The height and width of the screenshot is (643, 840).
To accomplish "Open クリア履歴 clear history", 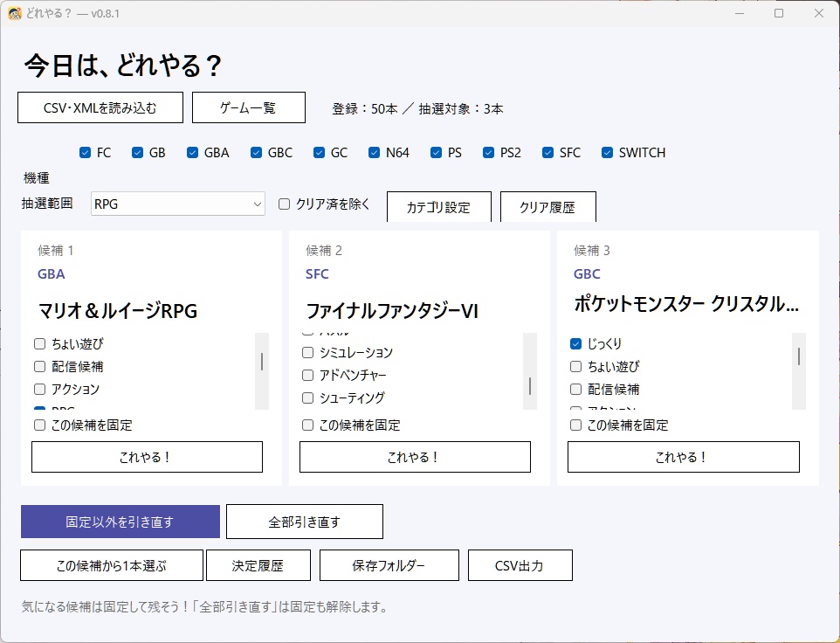I will (548, 207).
